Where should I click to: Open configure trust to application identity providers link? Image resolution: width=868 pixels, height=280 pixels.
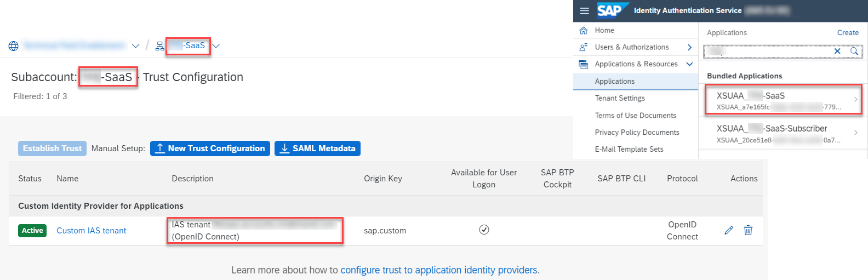439,270
